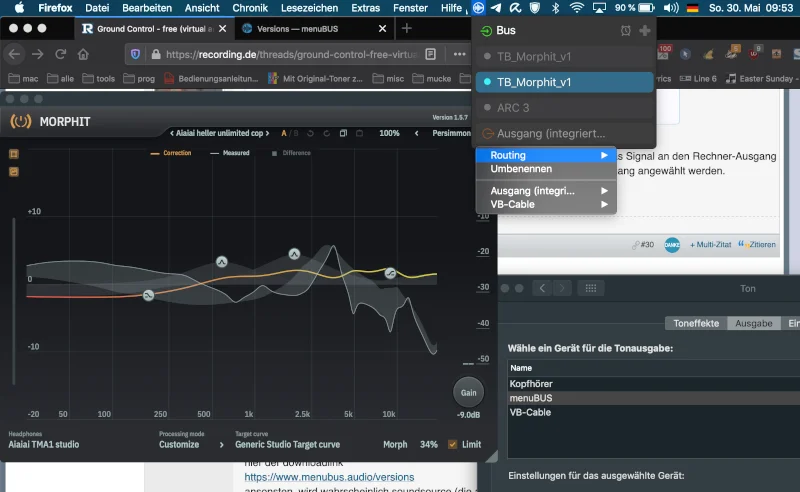This screenshot has height=492, width=800.
Task: Click the vertical level slider left of graph
Action: [x=14, y=301]
